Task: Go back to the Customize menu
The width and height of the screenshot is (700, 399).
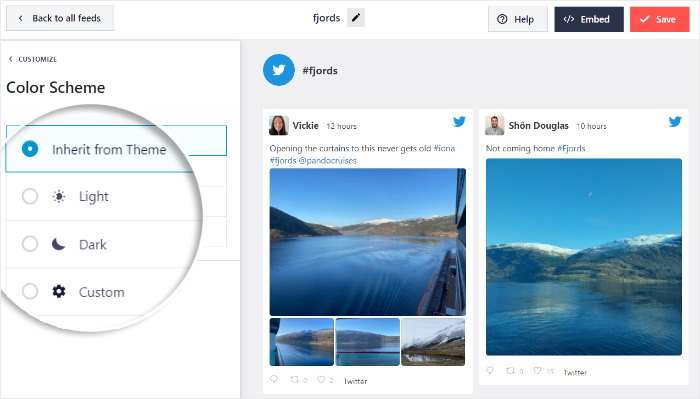Action: point(33,59)
